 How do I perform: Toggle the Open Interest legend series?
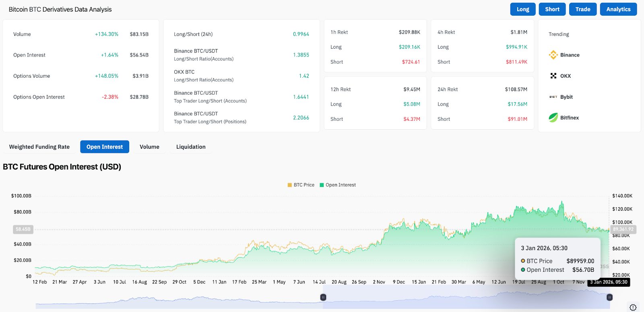point(337,185)
